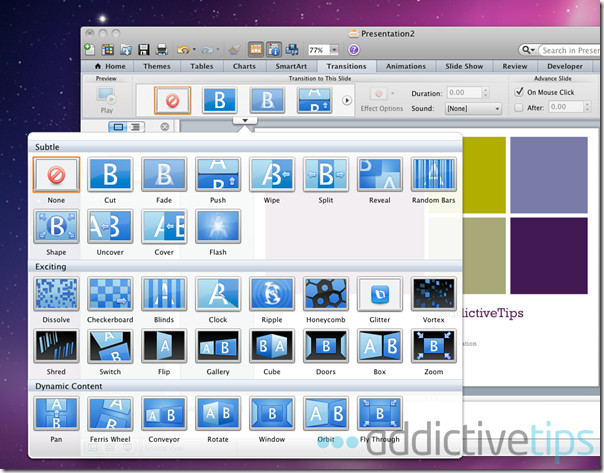Select the Shape transition
Viewport: 604px width, 473px height.
[56, 226]
